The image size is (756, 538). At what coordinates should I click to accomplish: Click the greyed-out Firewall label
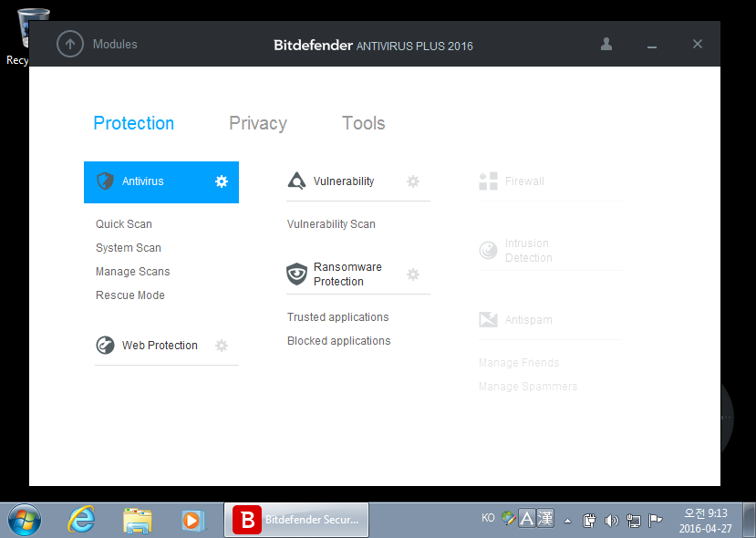point(524,181)
